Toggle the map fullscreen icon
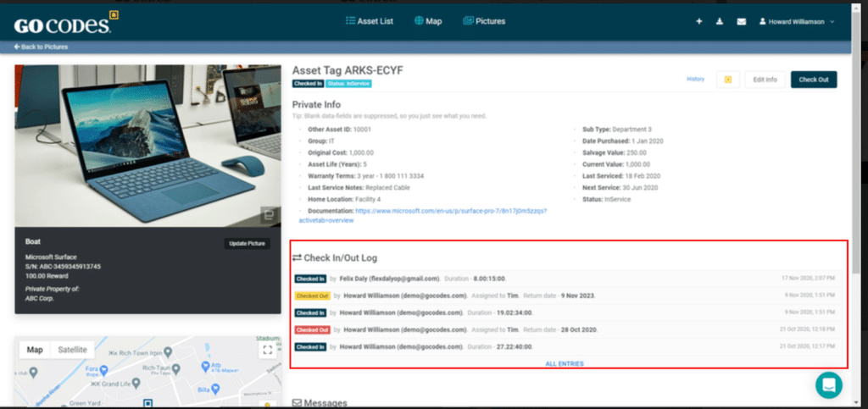868x409 pixels. point(268,350)
